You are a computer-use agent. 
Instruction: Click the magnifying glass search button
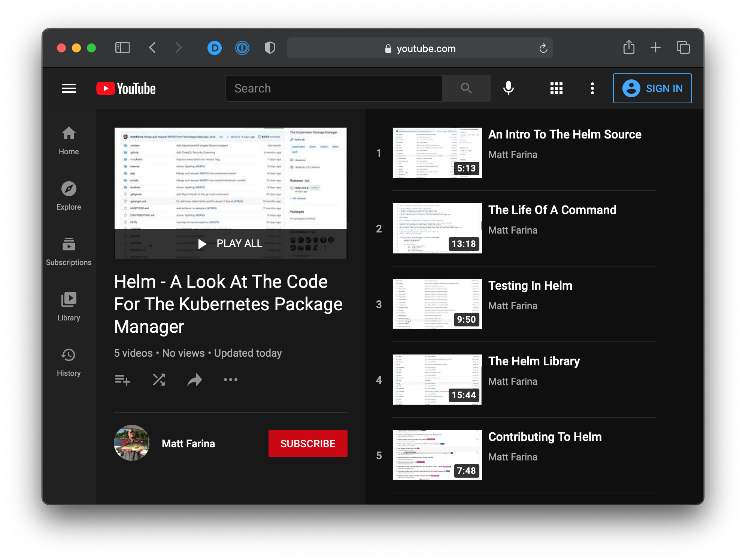pos(466,88)
